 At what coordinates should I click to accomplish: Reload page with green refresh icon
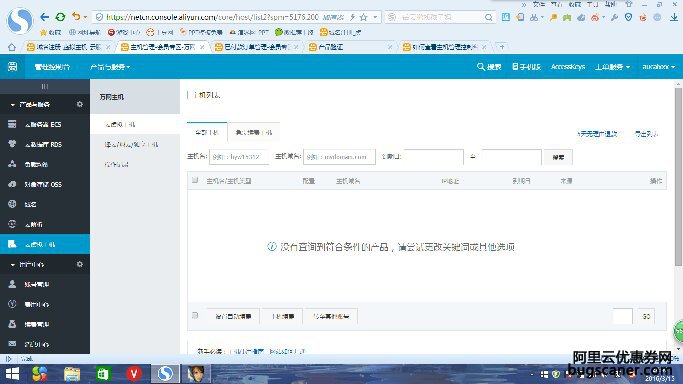[60, 17]
